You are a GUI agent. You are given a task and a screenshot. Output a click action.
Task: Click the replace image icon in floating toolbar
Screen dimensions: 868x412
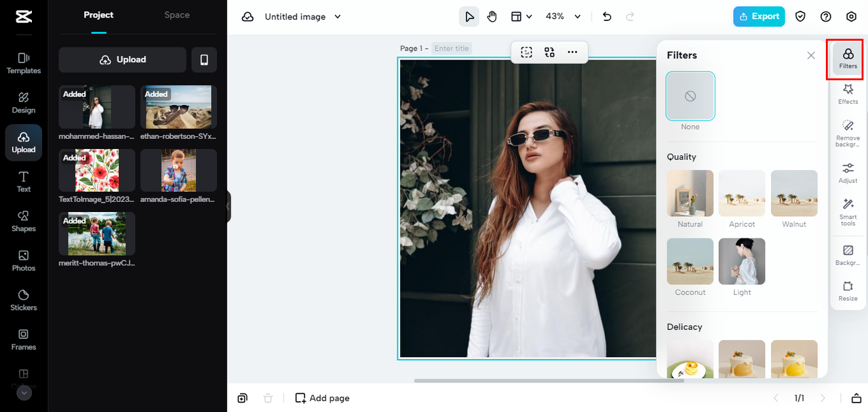(549, 52)
